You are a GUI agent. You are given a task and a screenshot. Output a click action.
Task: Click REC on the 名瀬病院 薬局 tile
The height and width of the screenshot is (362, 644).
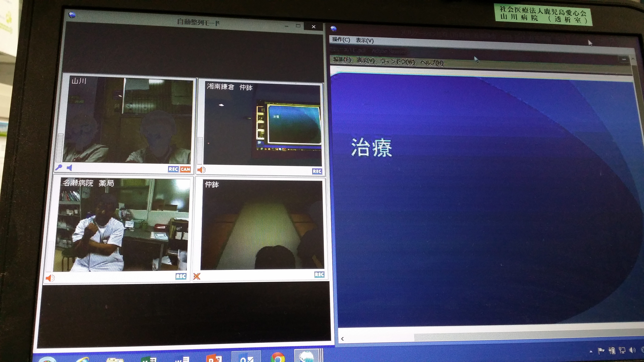pos(181,276)
